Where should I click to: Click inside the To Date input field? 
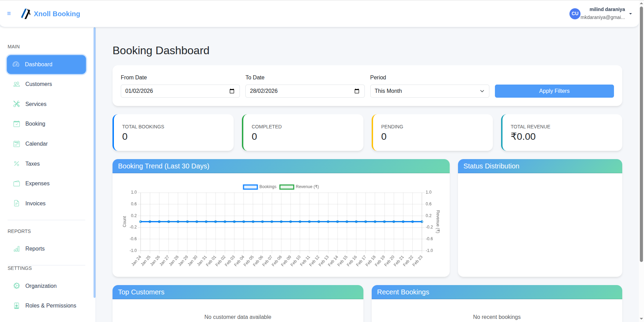[x=297, y=91]
